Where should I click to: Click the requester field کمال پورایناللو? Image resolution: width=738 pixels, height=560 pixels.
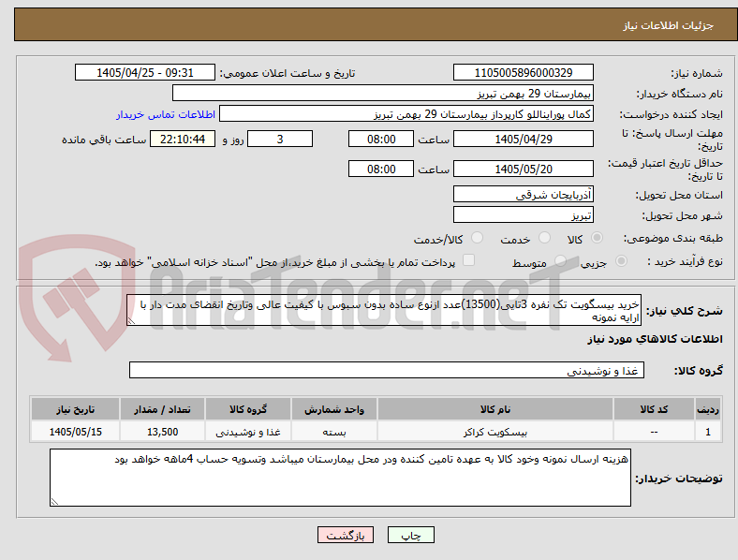(x=406, y=114)
